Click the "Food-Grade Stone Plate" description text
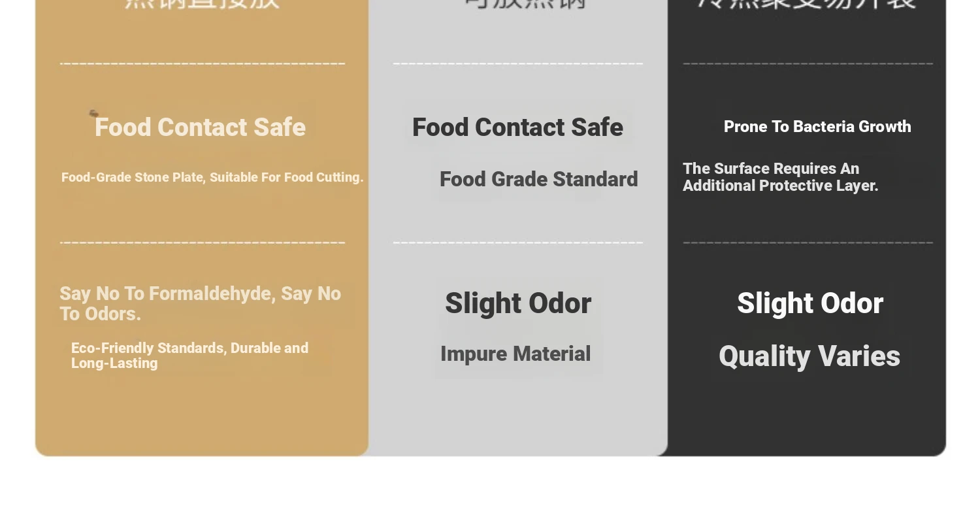This screenshot has width=980, height=519. click(x=212, y=178)
